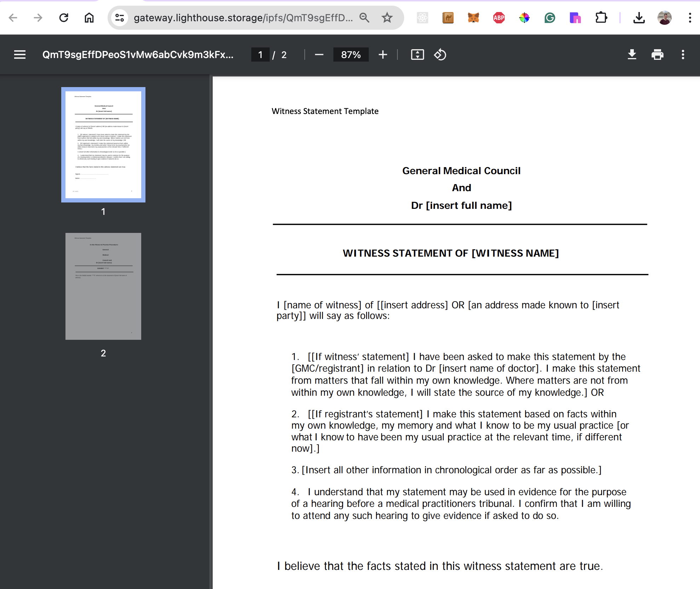The width and height of the screenshot is (700, 589).
Task: Bookmark this page with star icon
Action: pyautogui.click(x=387, y=18)
